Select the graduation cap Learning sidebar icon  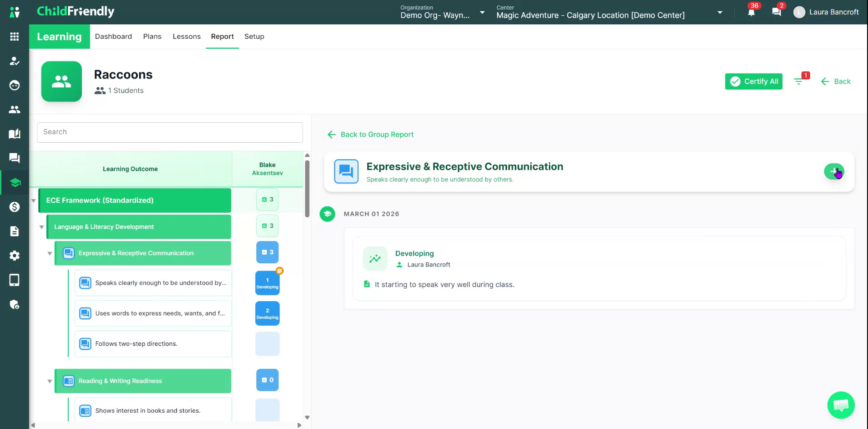tap(15, 182)
